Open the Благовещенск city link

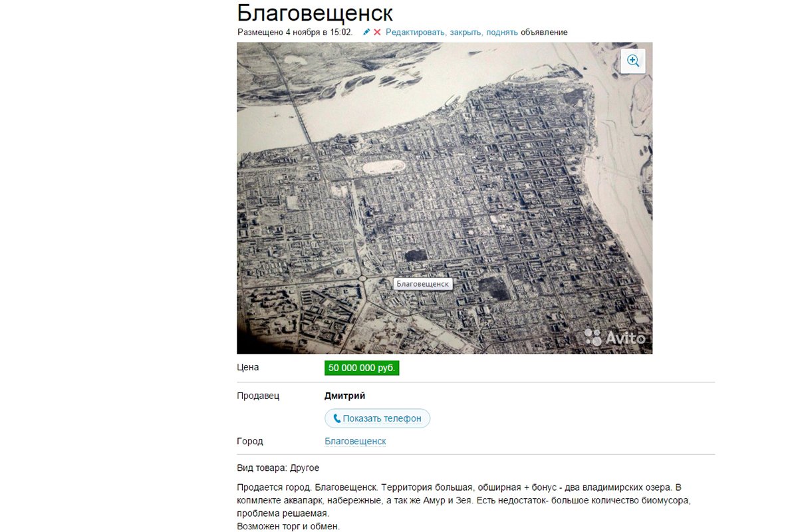(355, 441)
